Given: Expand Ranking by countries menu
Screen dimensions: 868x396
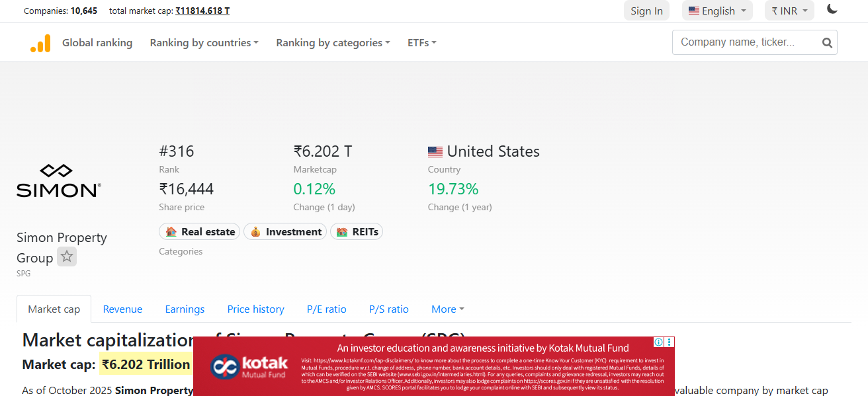Looking at the screenshot, I should click(204, 43).
